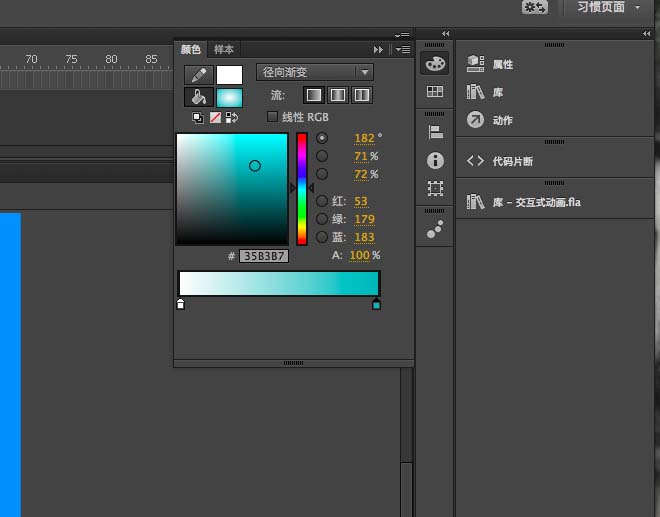Open the Color panel options menu
Image resolution: width=660 pixels, height=517 pixels.
[403, 50]
